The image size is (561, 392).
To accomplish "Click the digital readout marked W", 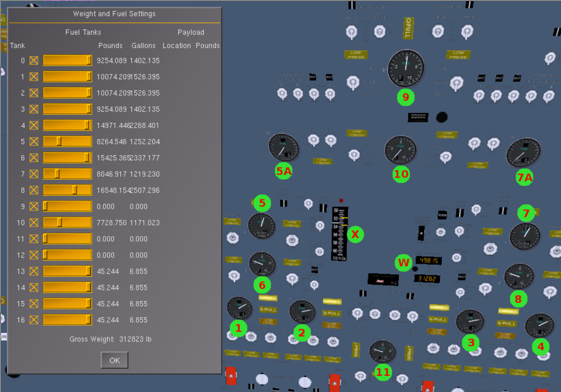I will (429, 261).
